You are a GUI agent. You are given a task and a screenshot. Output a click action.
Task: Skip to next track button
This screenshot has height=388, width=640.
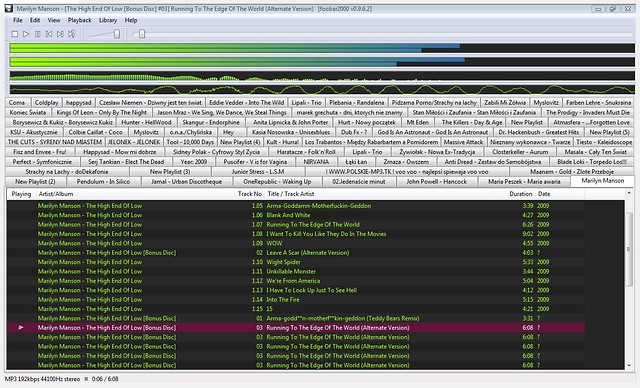(60, 34)
